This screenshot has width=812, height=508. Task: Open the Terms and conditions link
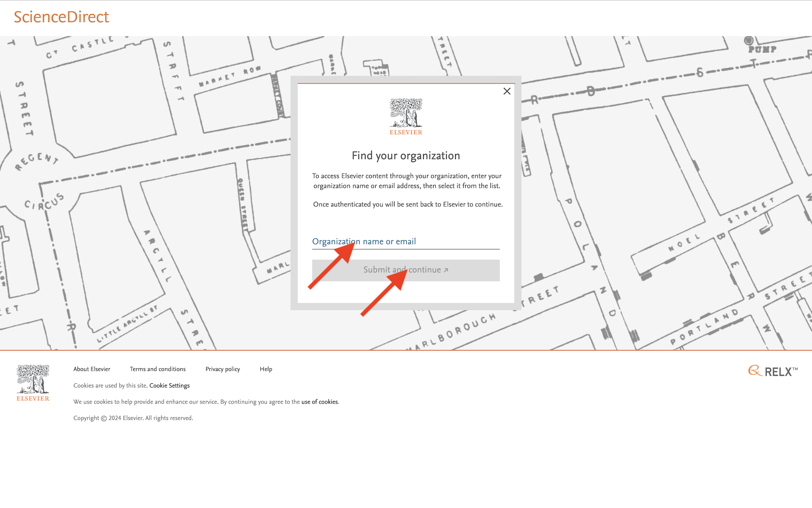pos(158,369)
